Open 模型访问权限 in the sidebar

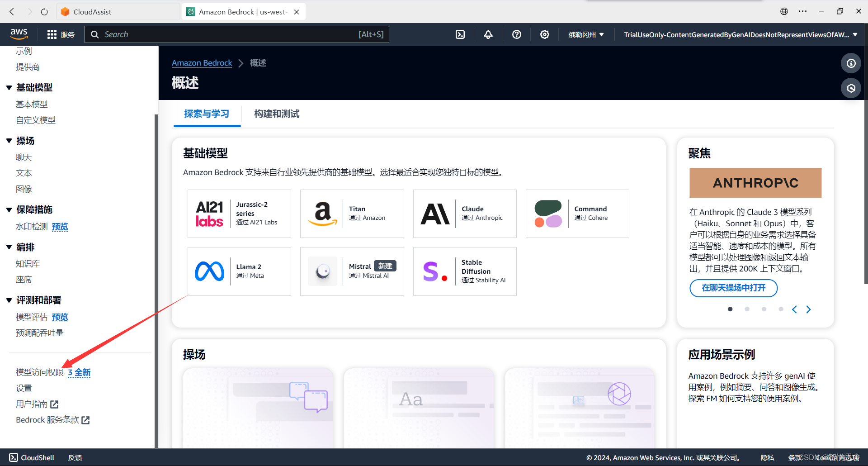(40, 372)
